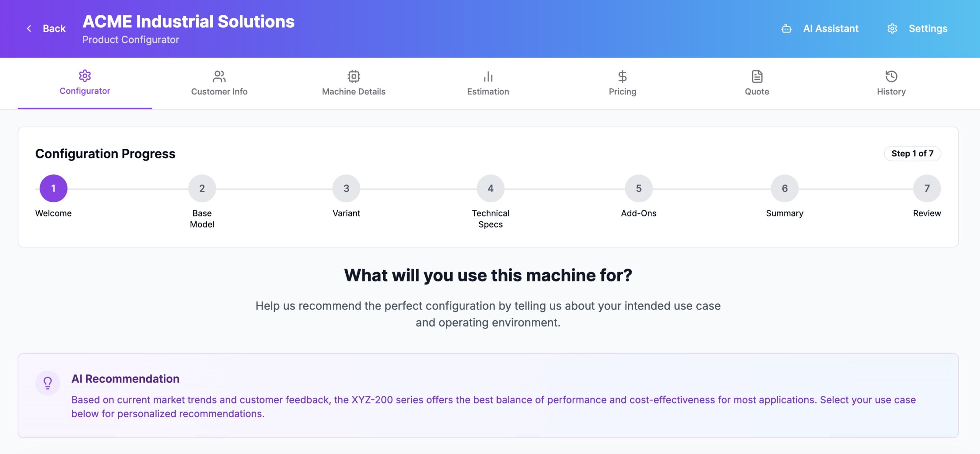Image resolution: width=980 pixels, height=454 pixels.
Task: Click the Configurator gear icon
Action: point(85,76)
